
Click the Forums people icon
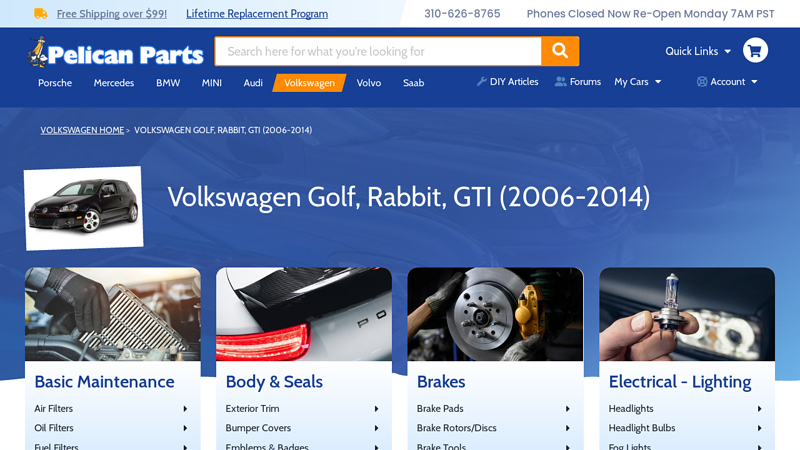[x=560, y=82]
